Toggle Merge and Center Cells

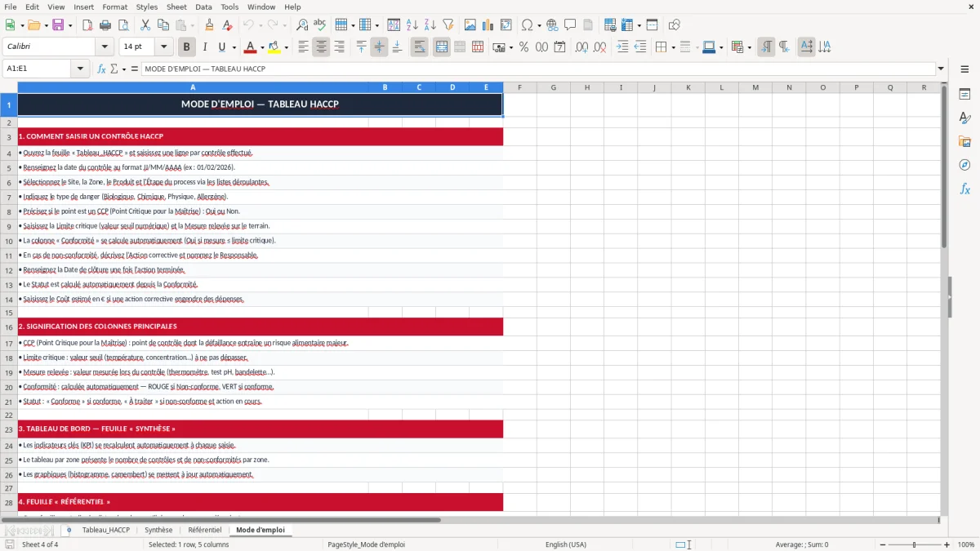(441, 47)
